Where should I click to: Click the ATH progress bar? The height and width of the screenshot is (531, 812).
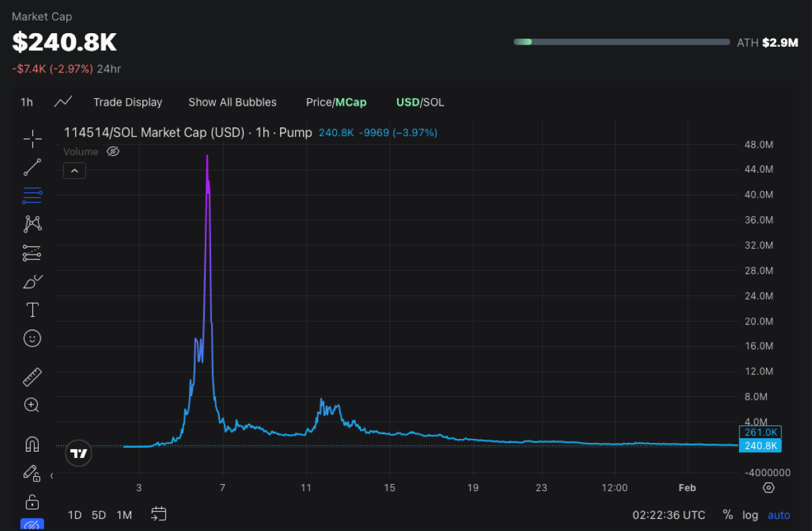tap(621, 42)
